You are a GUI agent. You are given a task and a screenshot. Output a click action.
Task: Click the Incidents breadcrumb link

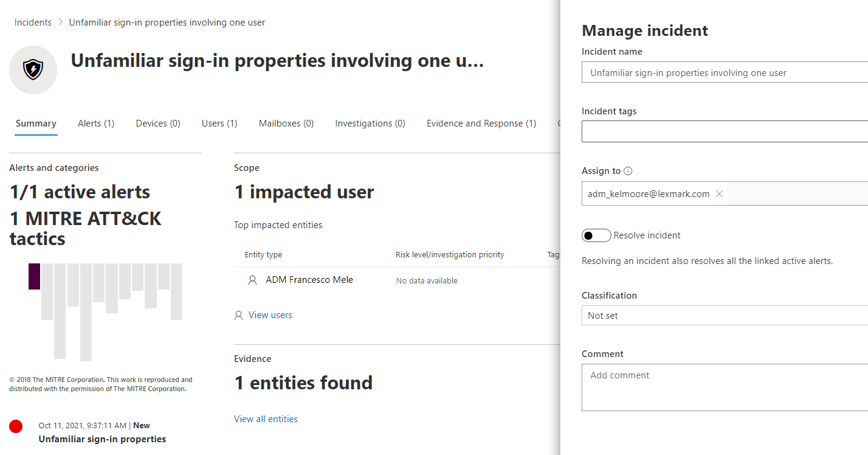[33, 22]
